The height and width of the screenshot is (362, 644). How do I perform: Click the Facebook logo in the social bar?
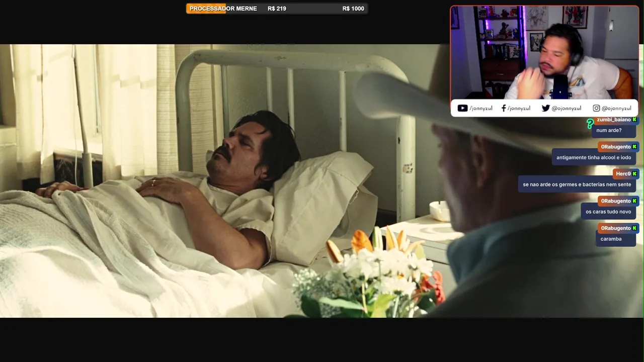[504, 108]
